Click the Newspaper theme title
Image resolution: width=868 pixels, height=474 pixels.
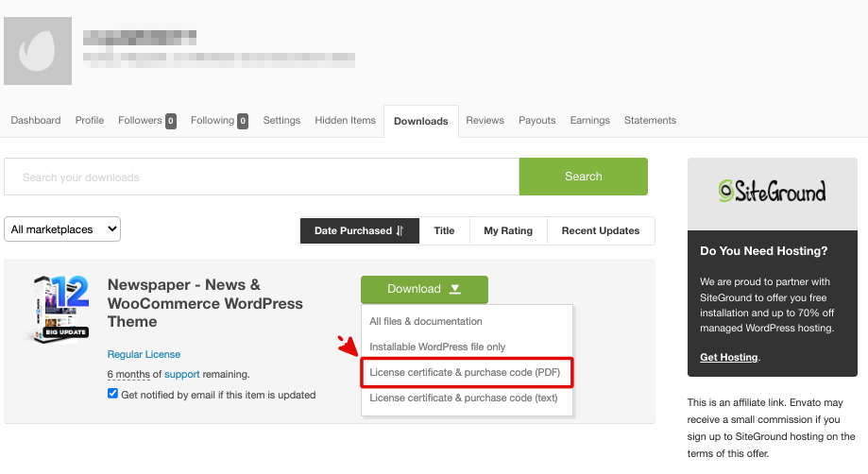pos(205,303)
